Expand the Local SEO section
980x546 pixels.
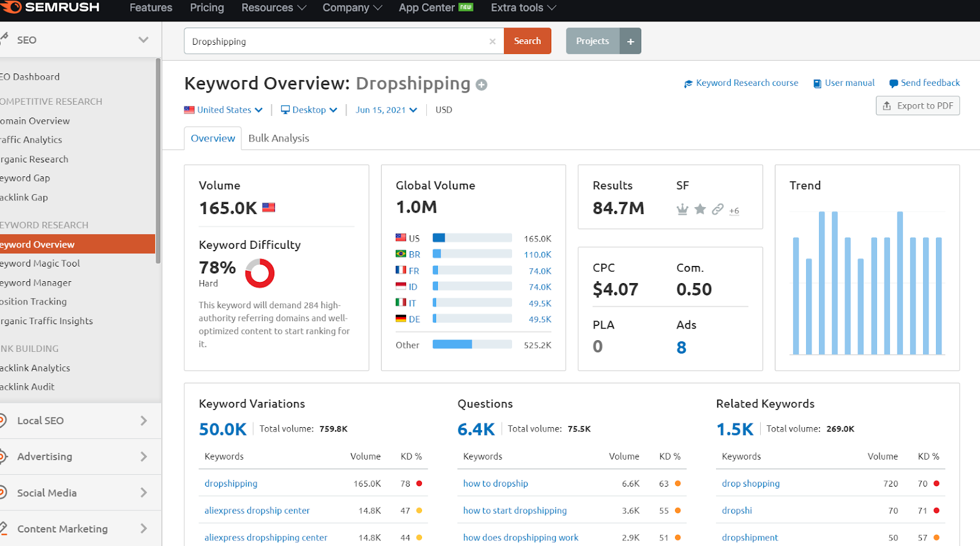144,420
